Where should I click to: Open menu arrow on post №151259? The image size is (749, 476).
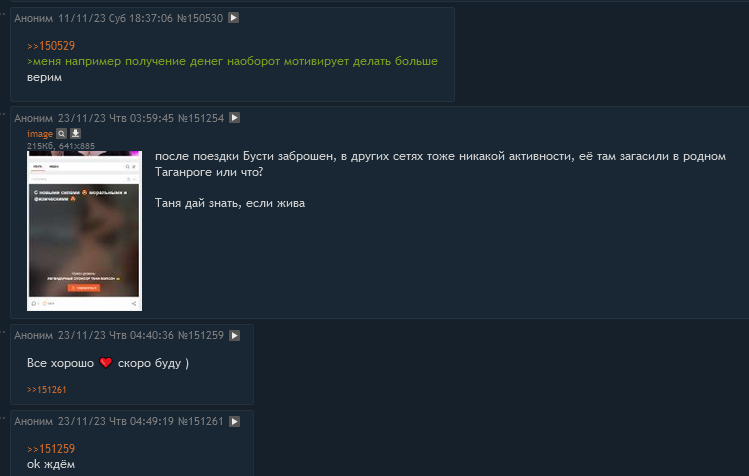(x=234, y=335)
